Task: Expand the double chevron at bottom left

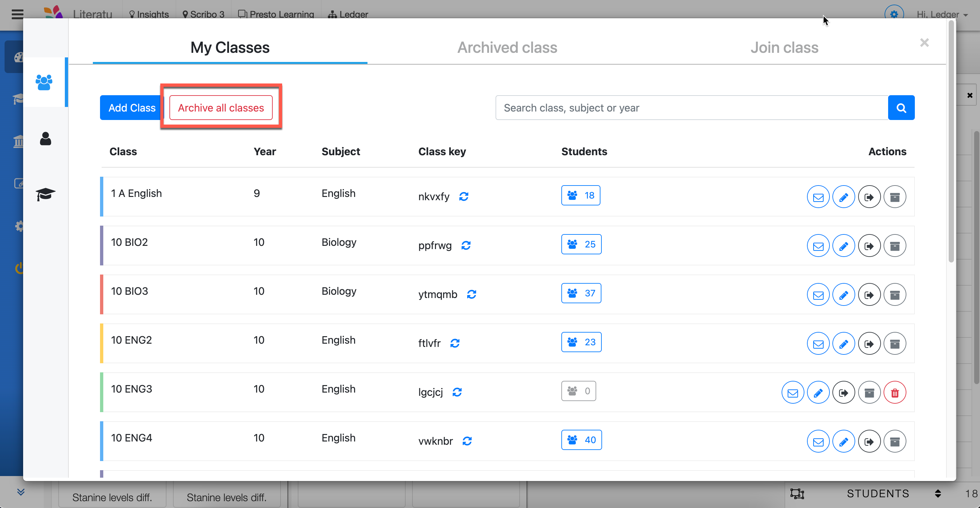Action: 21,492
